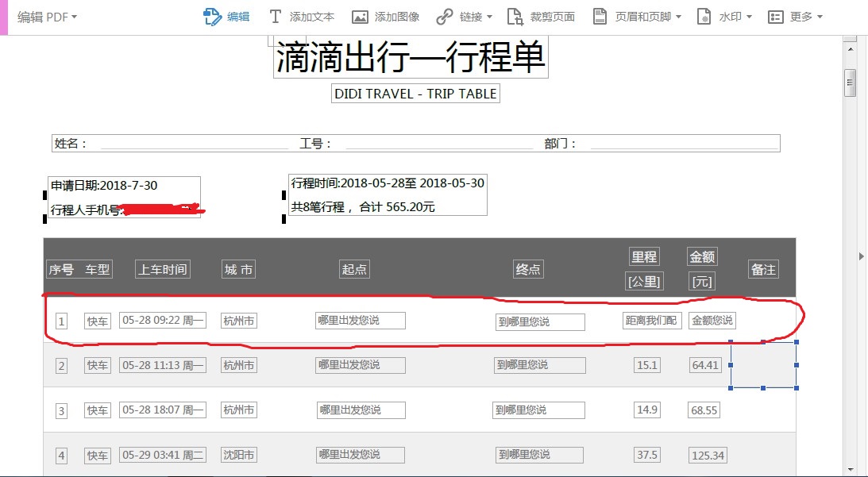Click the empty selected 备注 box in row 2
Viewport: 868px width, 477px height.
click(x=763, y=365)
